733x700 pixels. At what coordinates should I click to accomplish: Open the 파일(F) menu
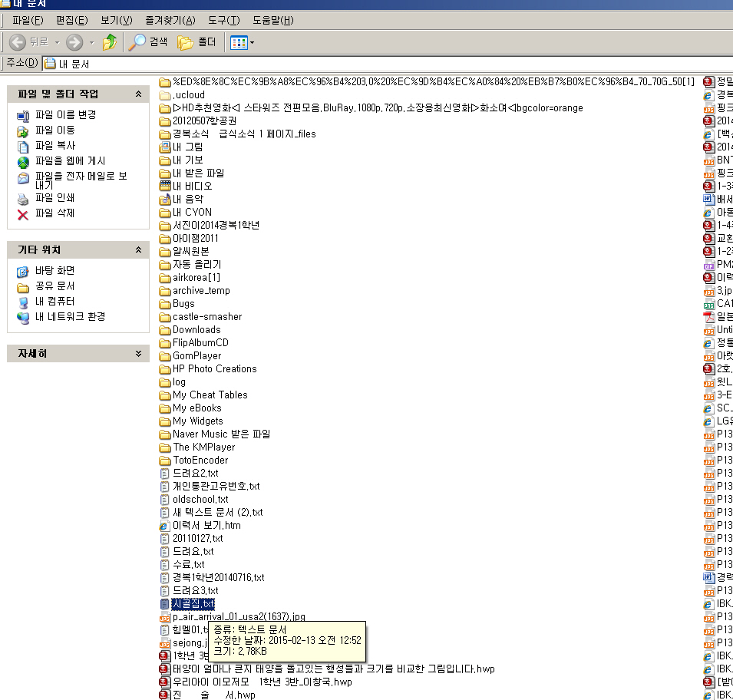[28, 20]
